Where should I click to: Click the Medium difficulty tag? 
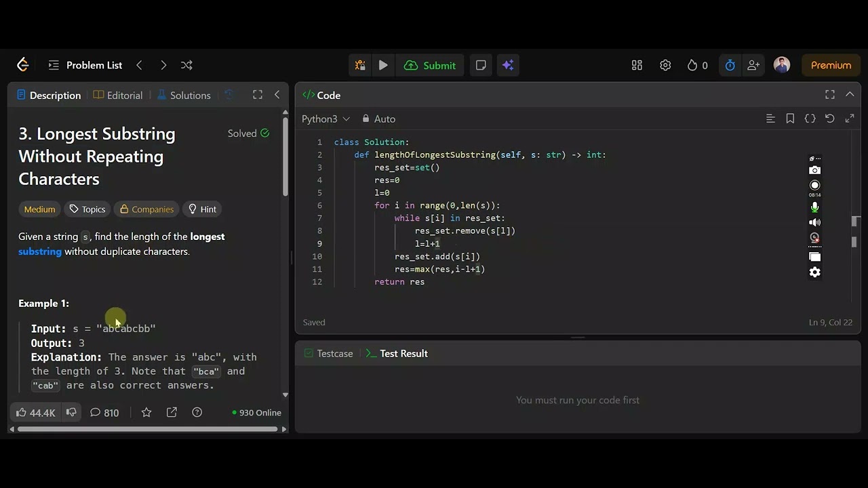(39, 209)
